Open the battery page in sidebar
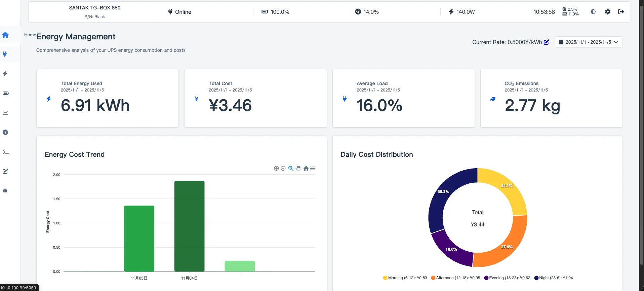Image resolution: width=644 pixels, height=291 pixels. (x=5, y=93)
